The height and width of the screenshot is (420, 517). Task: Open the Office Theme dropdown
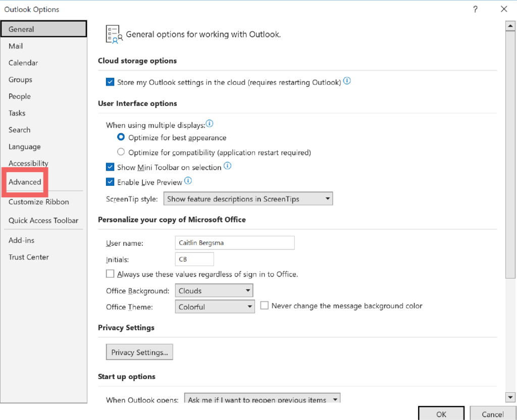tap(250, 305)
